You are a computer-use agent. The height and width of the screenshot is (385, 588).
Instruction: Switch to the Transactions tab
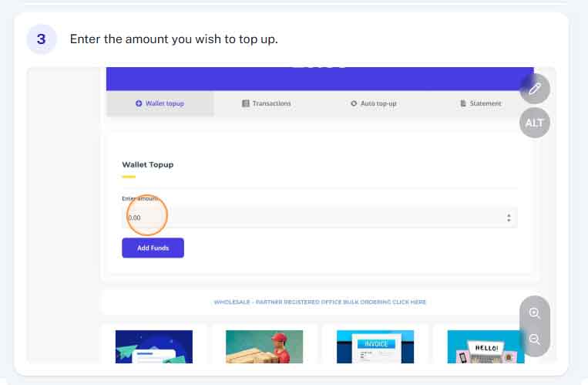tap(267, 103)
